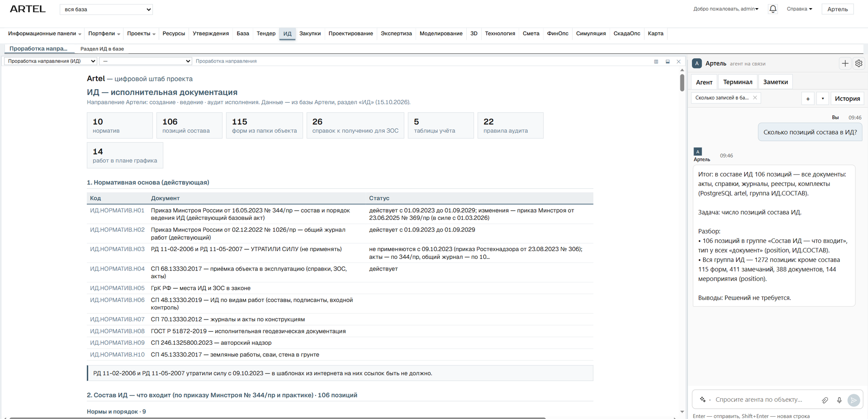Open the Справка help menu

pos(799,9)
